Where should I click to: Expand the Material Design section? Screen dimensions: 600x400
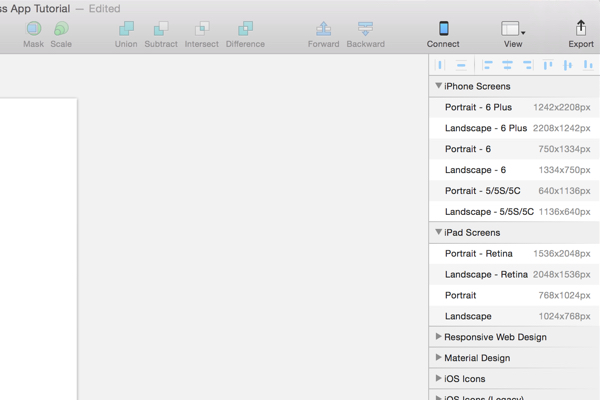point(439,357)
